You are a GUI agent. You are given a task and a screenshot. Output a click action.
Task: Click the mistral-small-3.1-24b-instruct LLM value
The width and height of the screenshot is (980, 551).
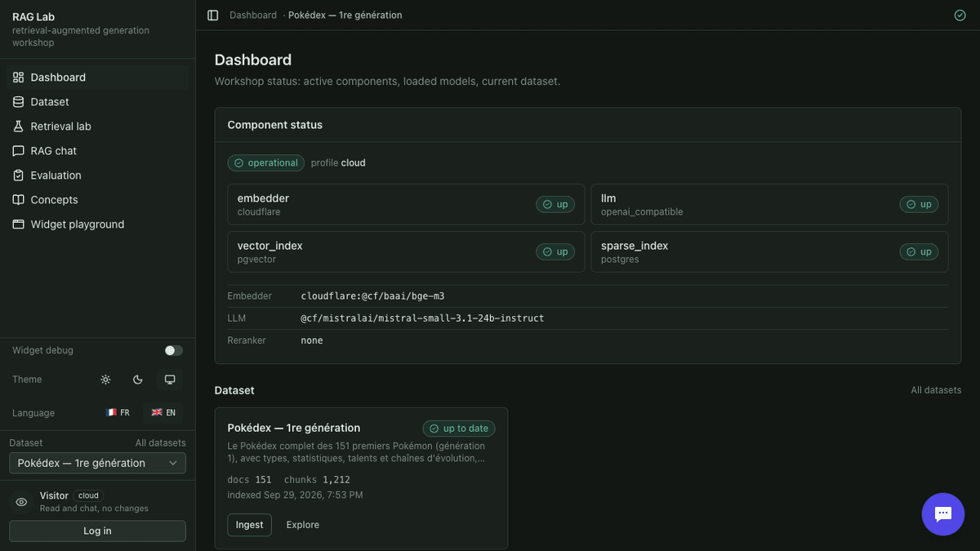pos(422,318)
